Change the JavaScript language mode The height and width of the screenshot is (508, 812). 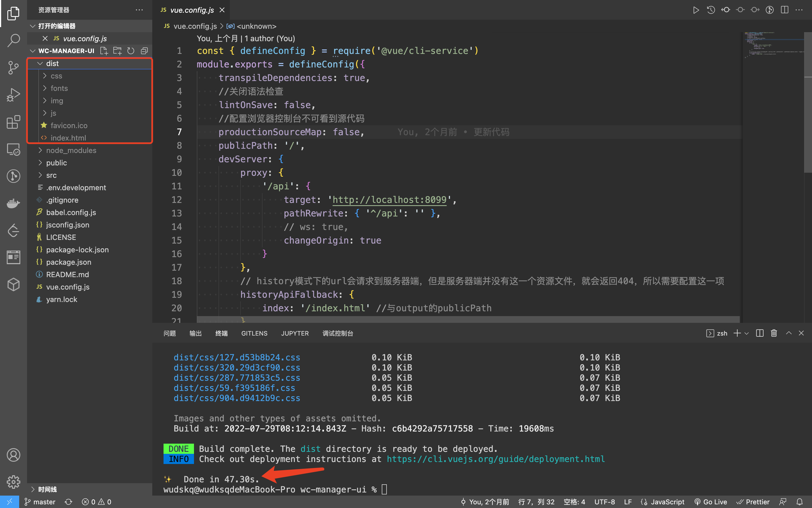[x=667, y=502]
